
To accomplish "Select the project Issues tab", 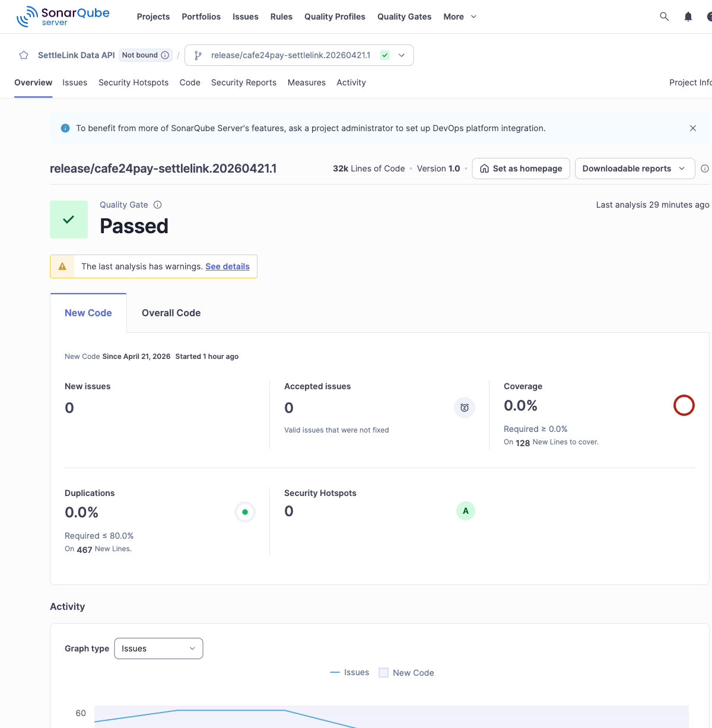I will coord(75,82).
